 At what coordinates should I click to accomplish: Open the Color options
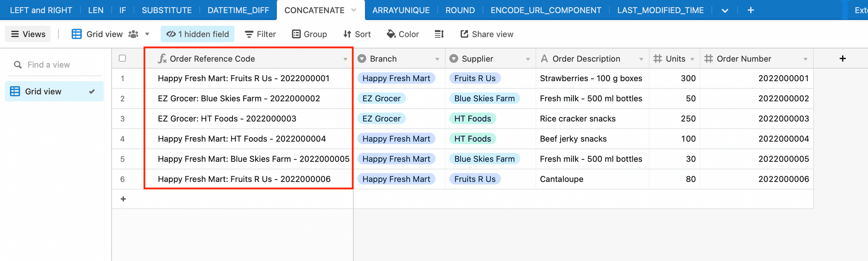[x=403, y=34]
